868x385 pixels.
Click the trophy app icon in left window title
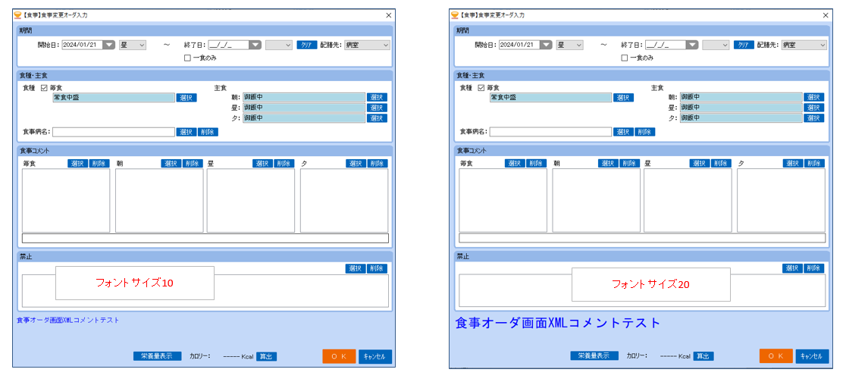coord(17,15)
